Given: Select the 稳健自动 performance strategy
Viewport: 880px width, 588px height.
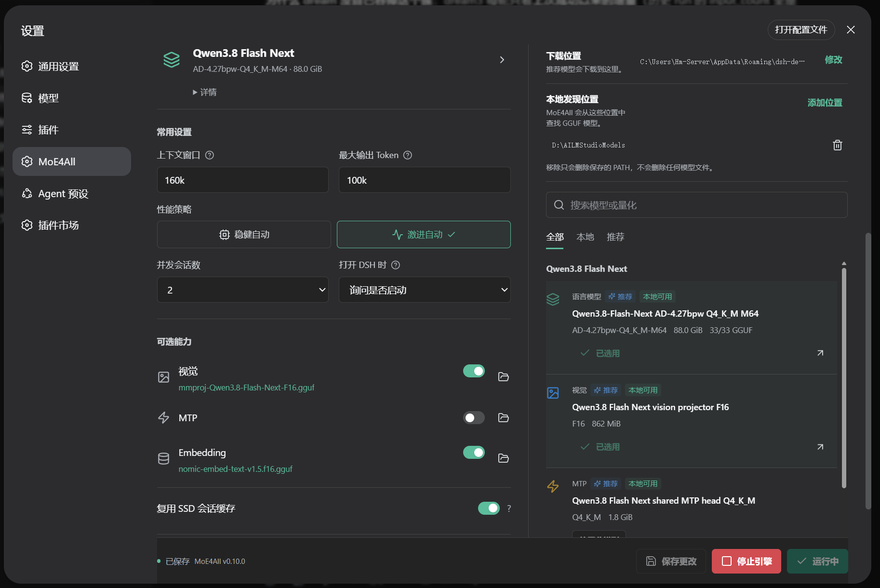Looking at the screenshot, I should [x=244, y=235].
